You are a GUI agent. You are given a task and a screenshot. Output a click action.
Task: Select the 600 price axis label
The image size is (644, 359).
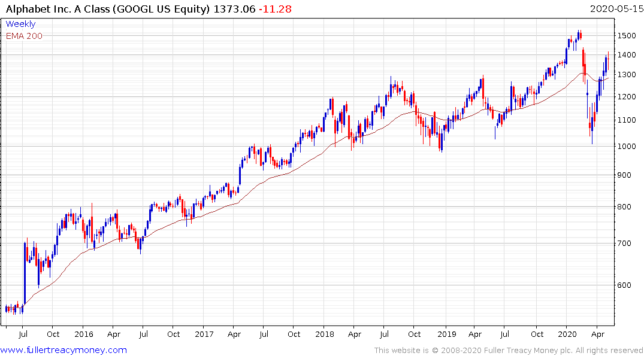[x=625, y=285]
